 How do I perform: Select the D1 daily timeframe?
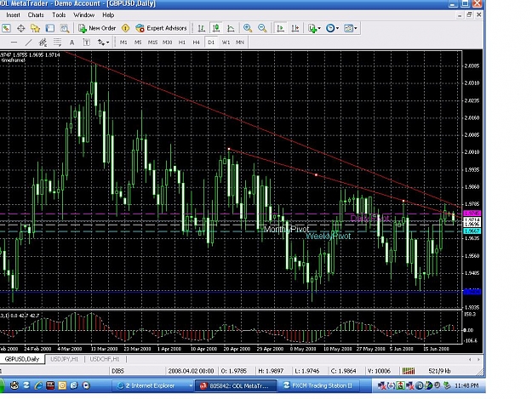(x=211, y=43)
